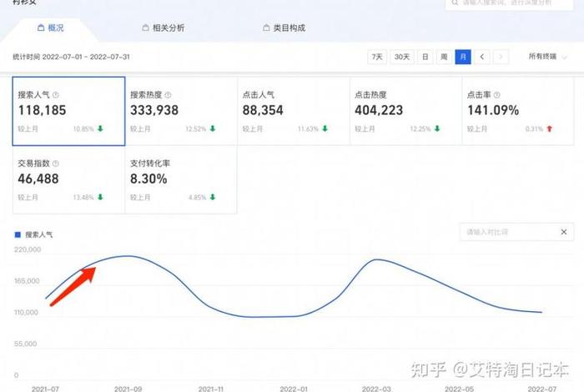
Task: Click the search keyword input field
Action: click(x=509, y=3)
